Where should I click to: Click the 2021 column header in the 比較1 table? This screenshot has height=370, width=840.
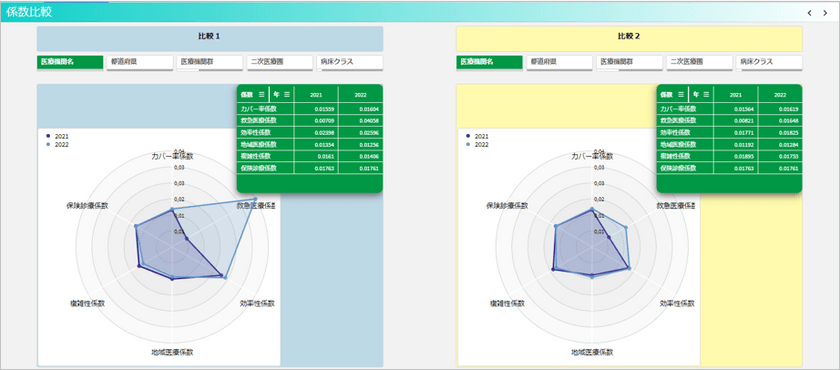coord(316,94)
